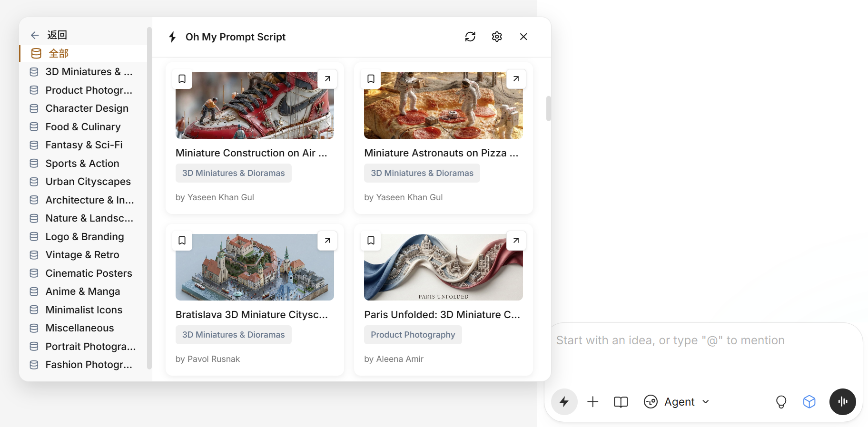The width and height of the screenshot is (868, 427).
Task: Open the Bratislava card's external link arrow
Action: pos(327,241)
